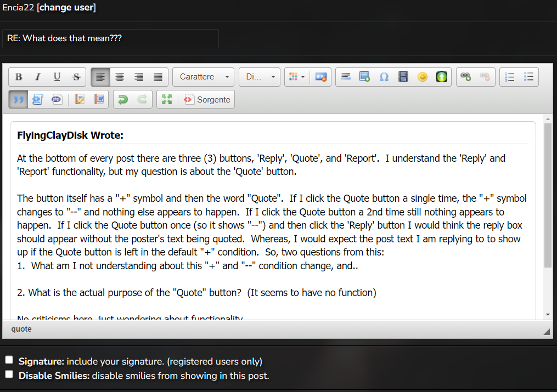Click the editor scrollbar down arrow
Image resolution: width=557 pixels, height=392 pixels.
tap(548, 315)
